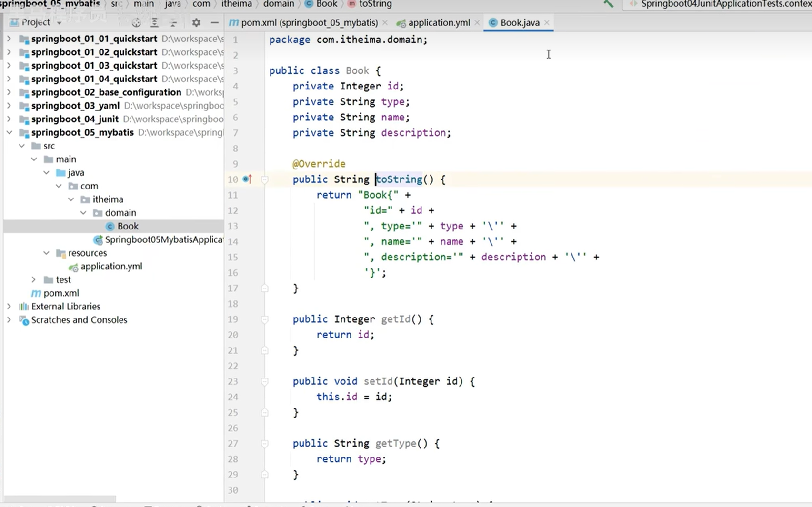The width and height of the screenshot is (812, 507).
Task: Click the Collapse All icon in Project panel
Action: pyautogui.click(x=173, y=22)
